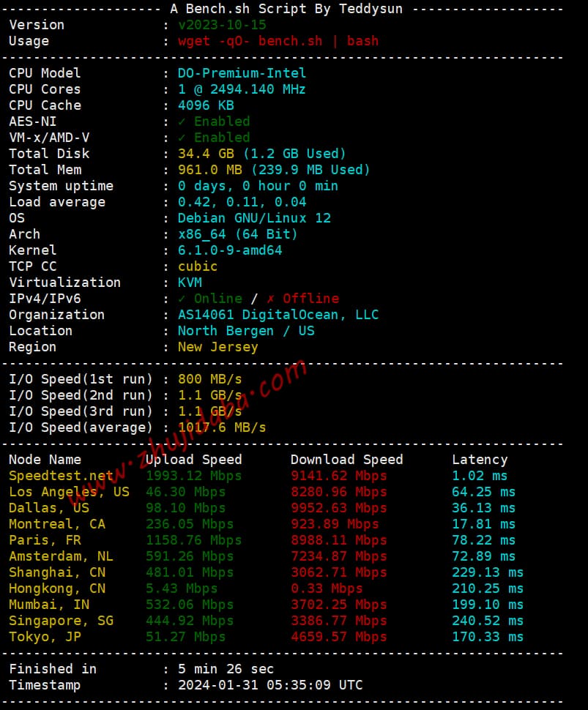Image resolution: width=588 pixels, height=710 pixels.
Task: Click the green checkmark before IPv4 Online
Action: click(x=182, y=299)
